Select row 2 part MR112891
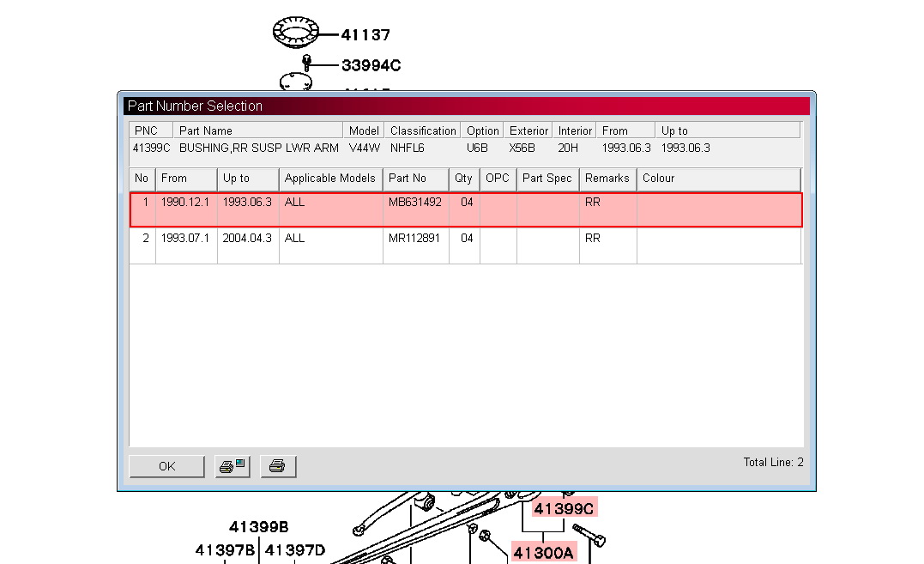This screenshot has height=564, width=924. [415, 238]
